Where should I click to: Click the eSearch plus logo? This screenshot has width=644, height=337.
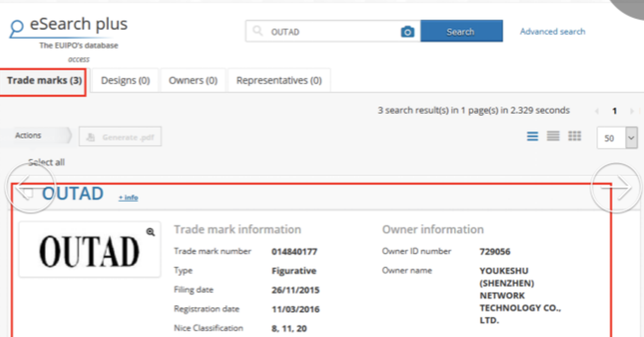[69, 26]
